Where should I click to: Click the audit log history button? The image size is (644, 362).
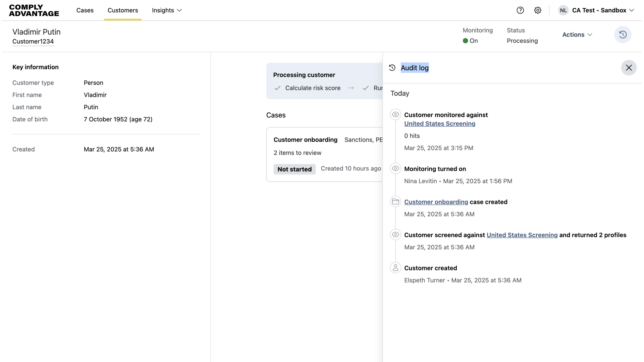(x=623, y=35)
